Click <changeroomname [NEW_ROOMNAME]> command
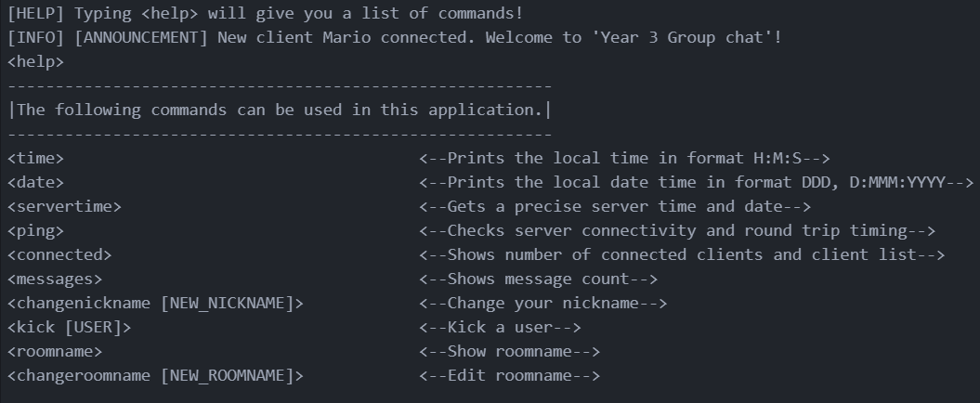This screenshot has height=403, width=980. 156,376
